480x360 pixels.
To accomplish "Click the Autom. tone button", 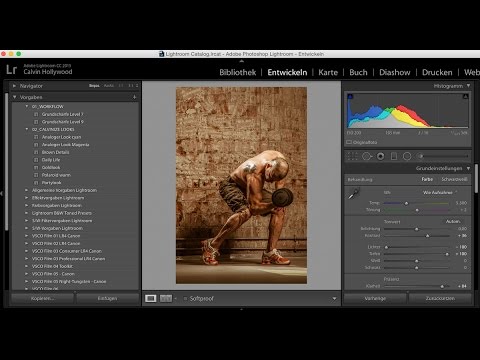I will click(453, 221).
